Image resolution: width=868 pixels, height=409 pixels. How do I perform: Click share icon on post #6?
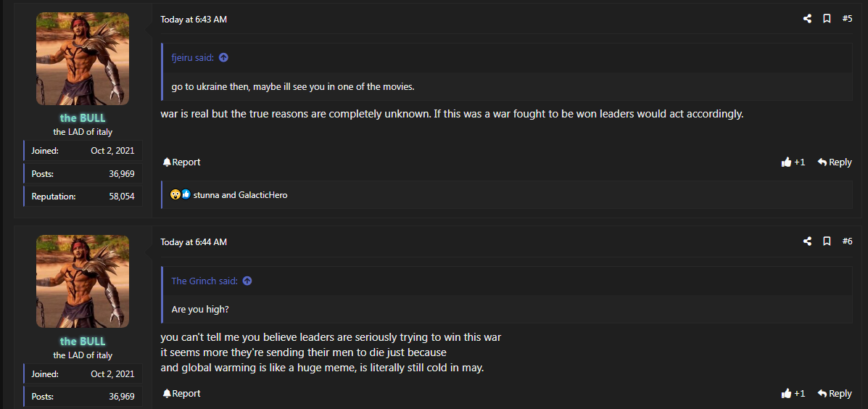[x=807, y=241]
